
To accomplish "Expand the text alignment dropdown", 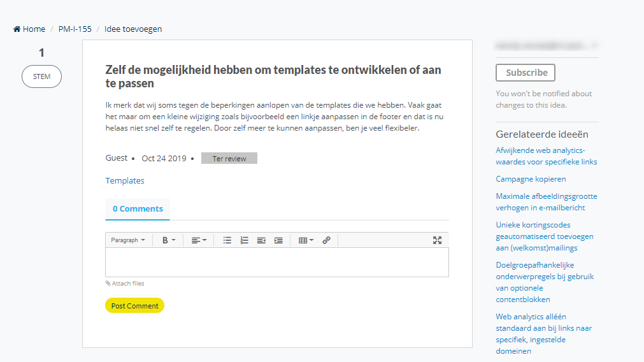I will (199, 240).
